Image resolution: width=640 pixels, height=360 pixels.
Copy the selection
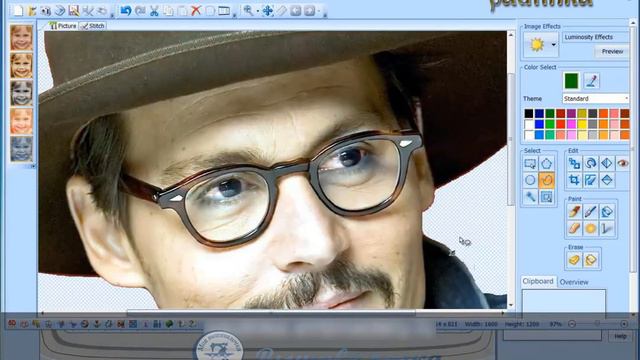coord(168,11)
